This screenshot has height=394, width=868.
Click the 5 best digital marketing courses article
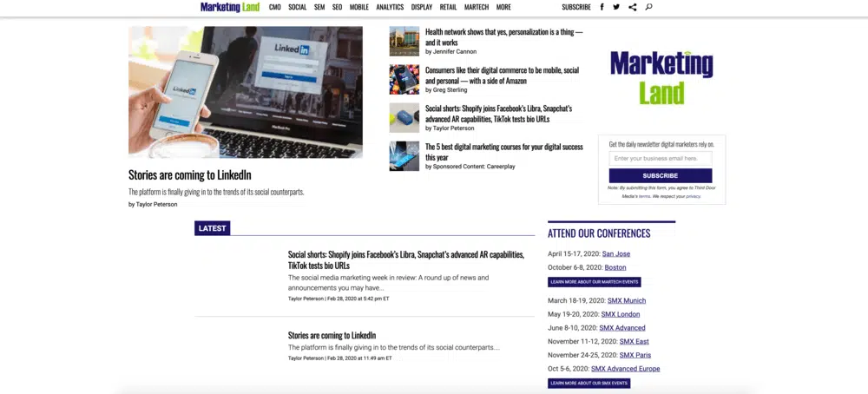click(x=503, y=152)
